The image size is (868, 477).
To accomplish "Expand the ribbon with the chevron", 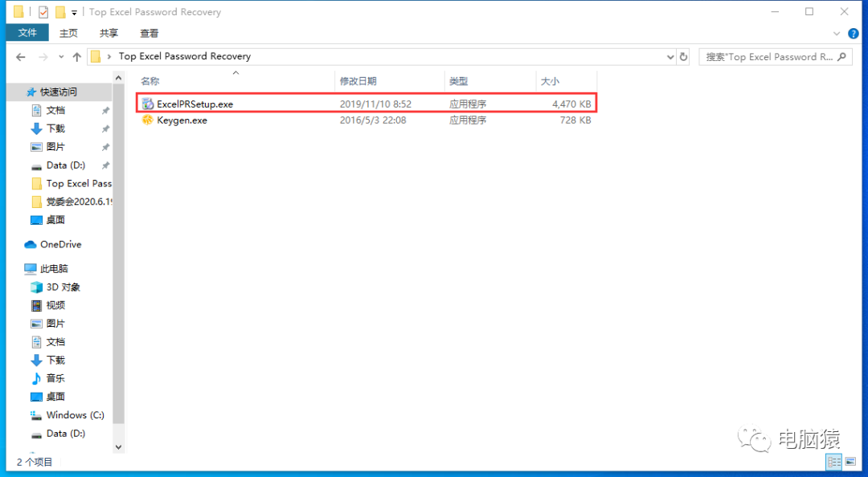I will [837, 34].
